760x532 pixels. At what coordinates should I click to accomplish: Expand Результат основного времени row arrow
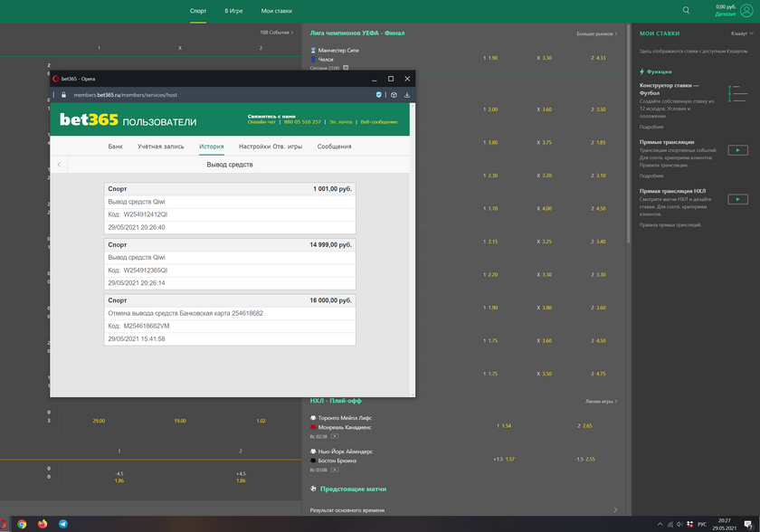point(615,509)
